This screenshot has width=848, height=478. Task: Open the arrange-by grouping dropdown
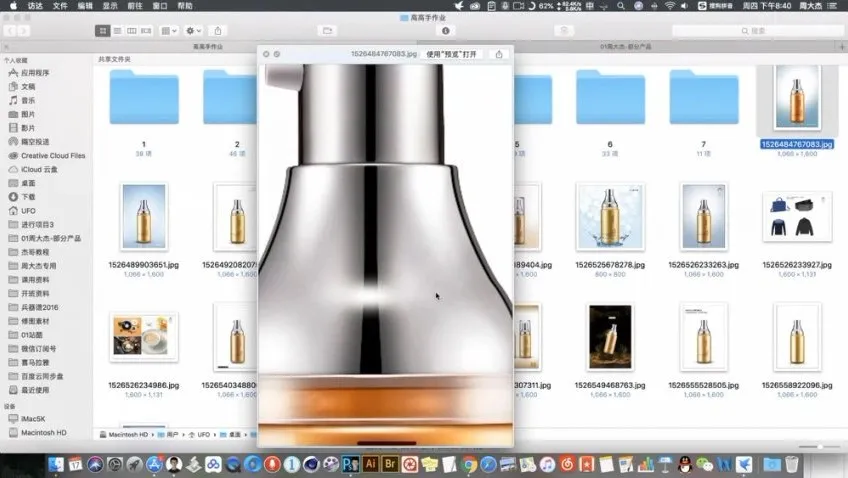169,31
